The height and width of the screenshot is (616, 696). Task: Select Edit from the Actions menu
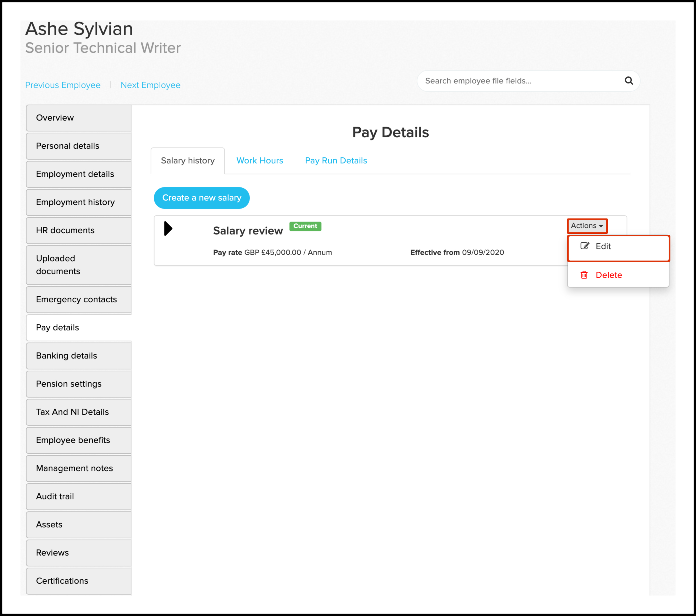click(x=603, y=246)
